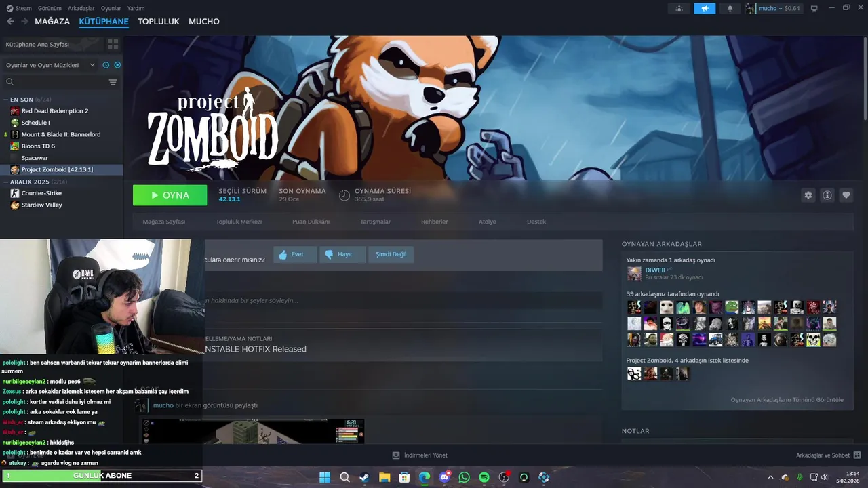Open the Yardım menu
The height and width of the screenshot is (488, 868).
pyautogui.click(x=136, y=8)
